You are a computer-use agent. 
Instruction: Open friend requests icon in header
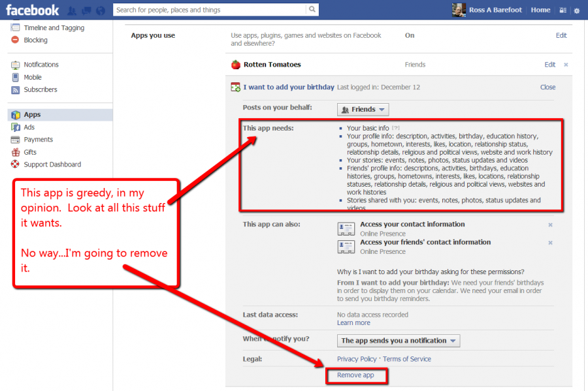[72, 10]
